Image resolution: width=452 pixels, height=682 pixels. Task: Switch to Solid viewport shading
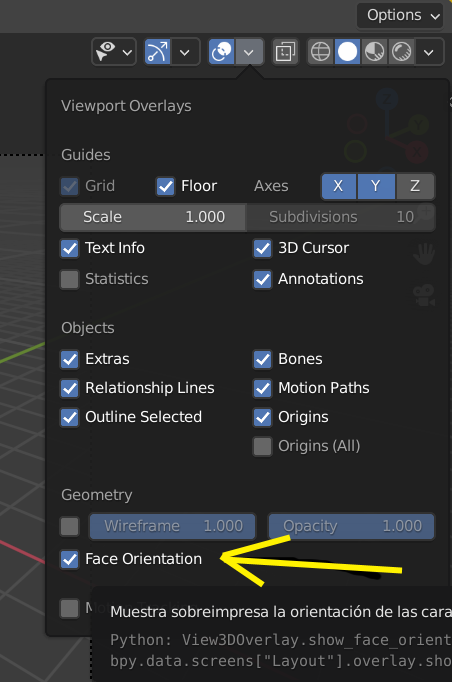(347, 52)
